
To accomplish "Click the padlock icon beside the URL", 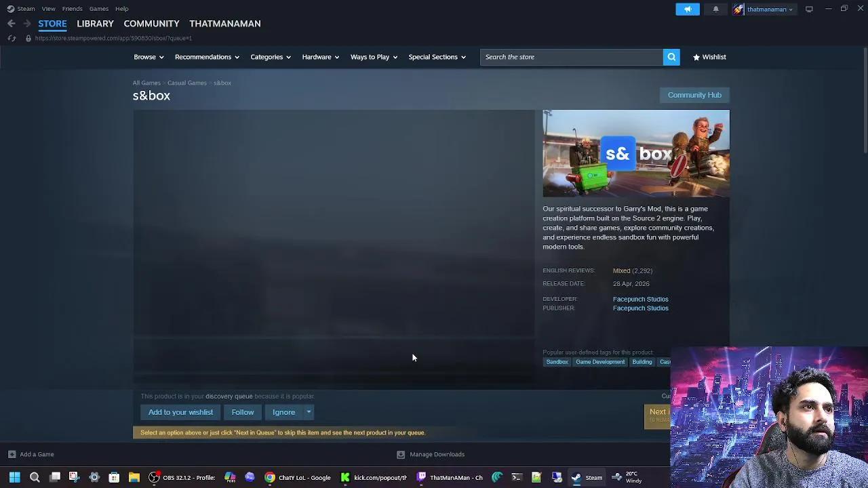I will click(28, 39).
